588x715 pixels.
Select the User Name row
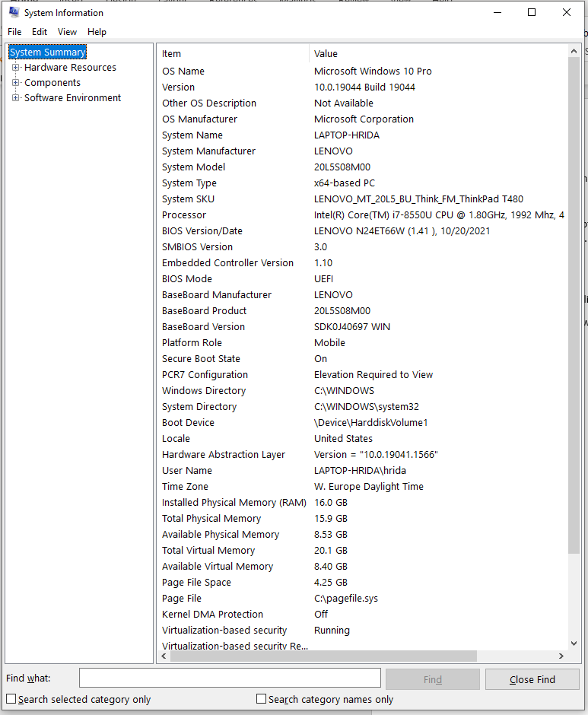coord(363,470)
